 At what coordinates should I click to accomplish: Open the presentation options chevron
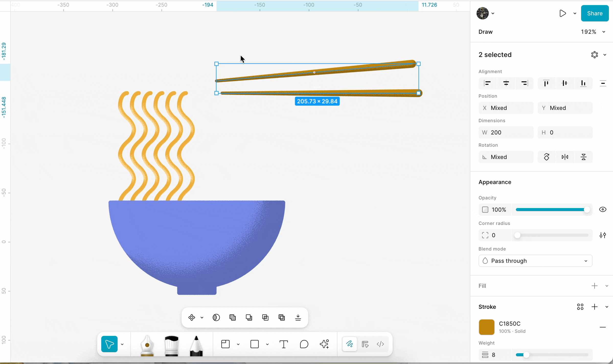575,14
